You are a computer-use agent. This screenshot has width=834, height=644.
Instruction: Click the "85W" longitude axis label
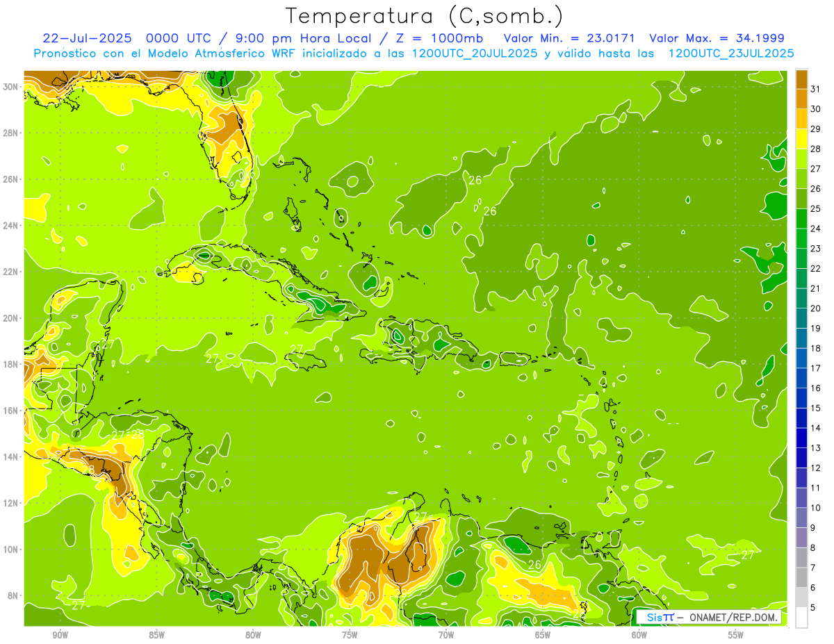157,635
